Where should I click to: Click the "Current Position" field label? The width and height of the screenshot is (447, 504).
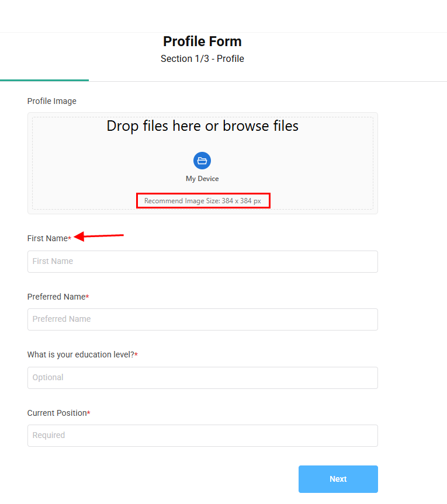click(57, 413)
